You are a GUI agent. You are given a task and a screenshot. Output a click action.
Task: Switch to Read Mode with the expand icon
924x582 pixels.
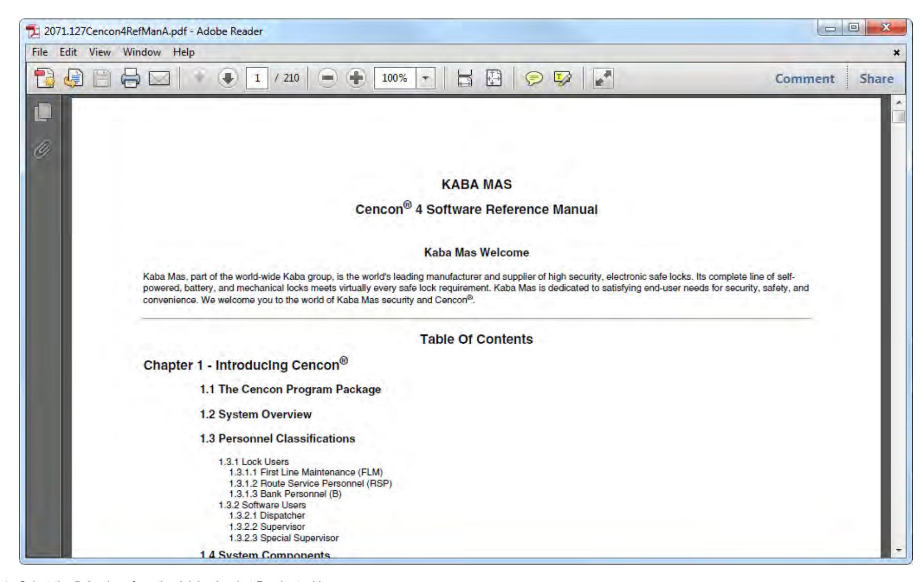click(x=602, y=78)
